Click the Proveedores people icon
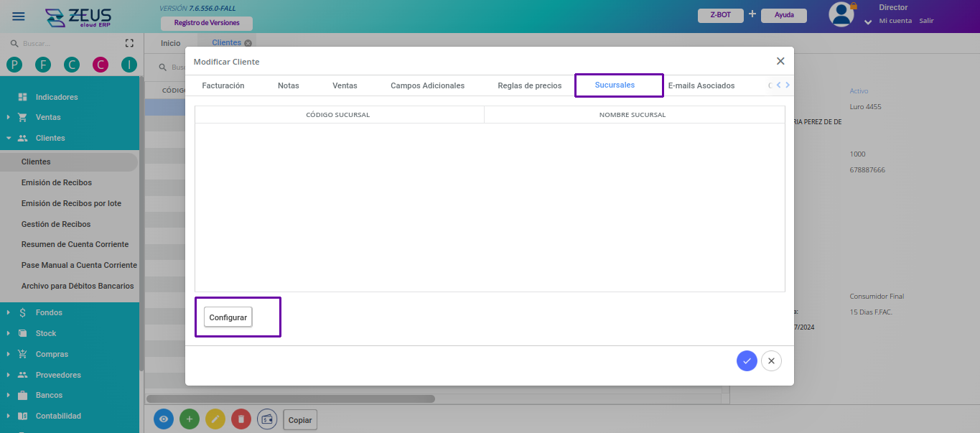This screenshot has width=980, height=433. coord(22,375)
